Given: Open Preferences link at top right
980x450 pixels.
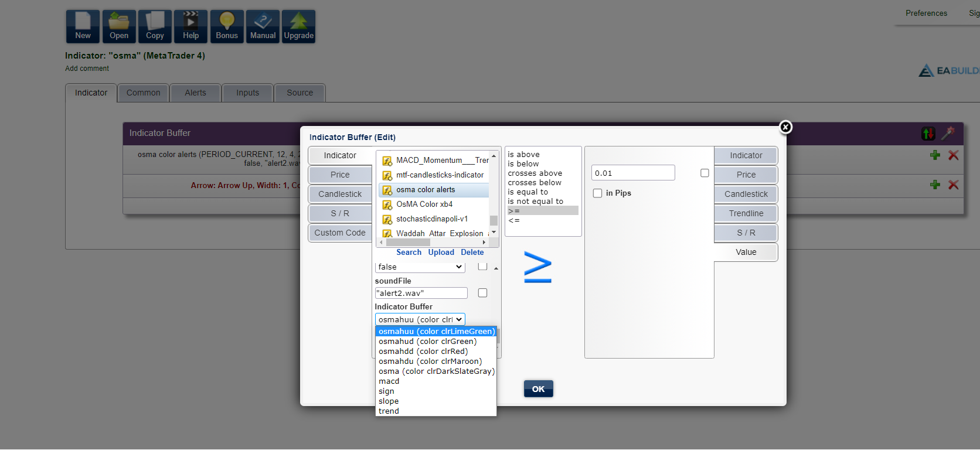Looking at the screenshot, I should point(926,13).
